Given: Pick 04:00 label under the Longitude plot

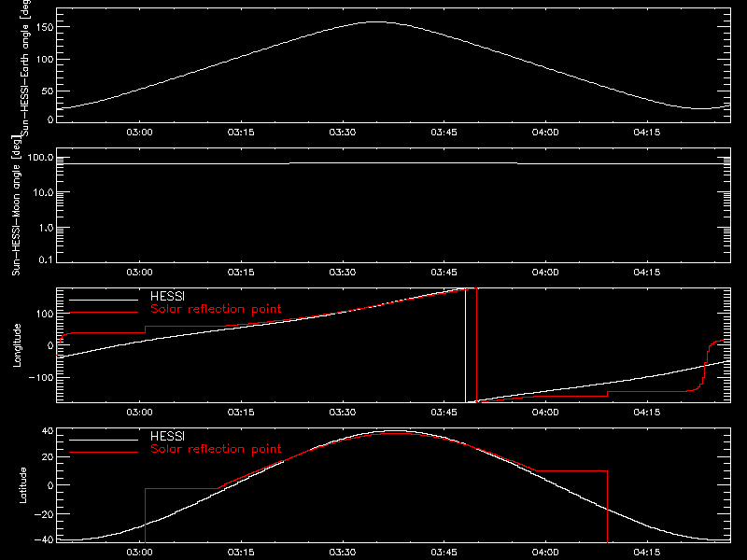Looking at the screenshot, I should pyautogui.click(x=545, y=413).
